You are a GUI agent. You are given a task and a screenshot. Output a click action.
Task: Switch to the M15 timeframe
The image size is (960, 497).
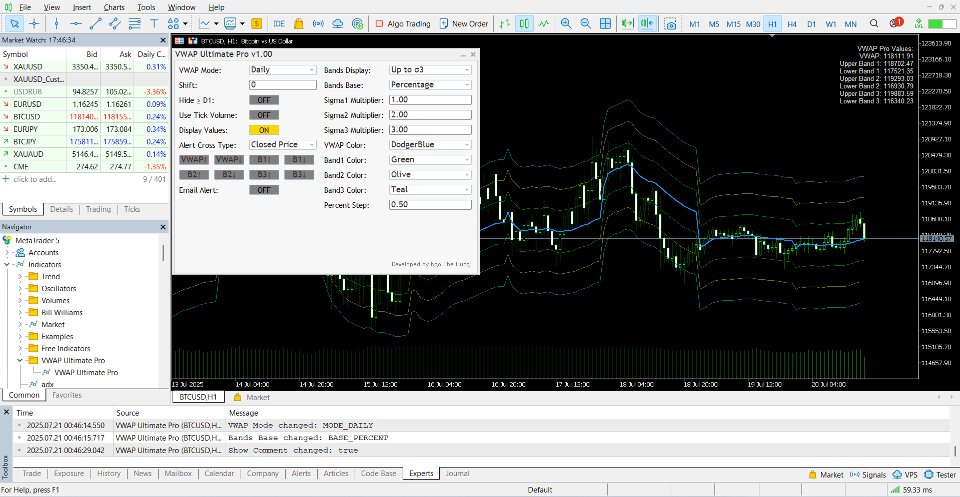tap(733, 24)
